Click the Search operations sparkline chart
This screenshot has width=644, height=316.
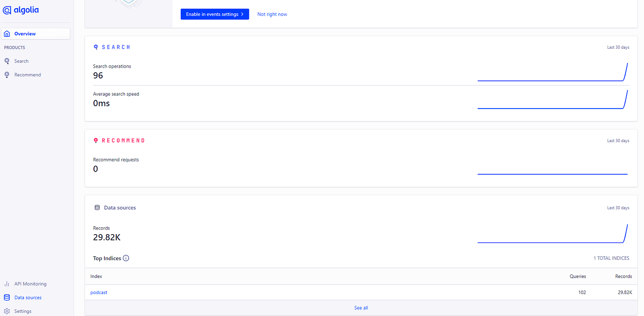coord(553,72)
